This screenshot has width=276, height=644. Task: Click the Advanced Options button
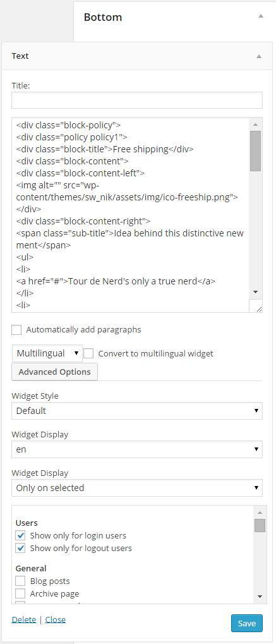pyautogui.click(x=54, y=372)
